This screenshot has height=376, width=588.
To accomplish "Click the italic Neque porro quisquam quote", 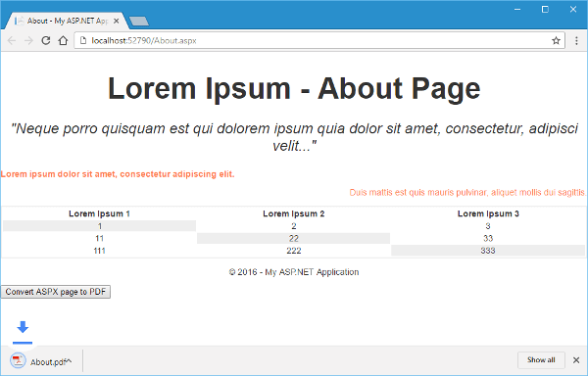I will [294, 137].
